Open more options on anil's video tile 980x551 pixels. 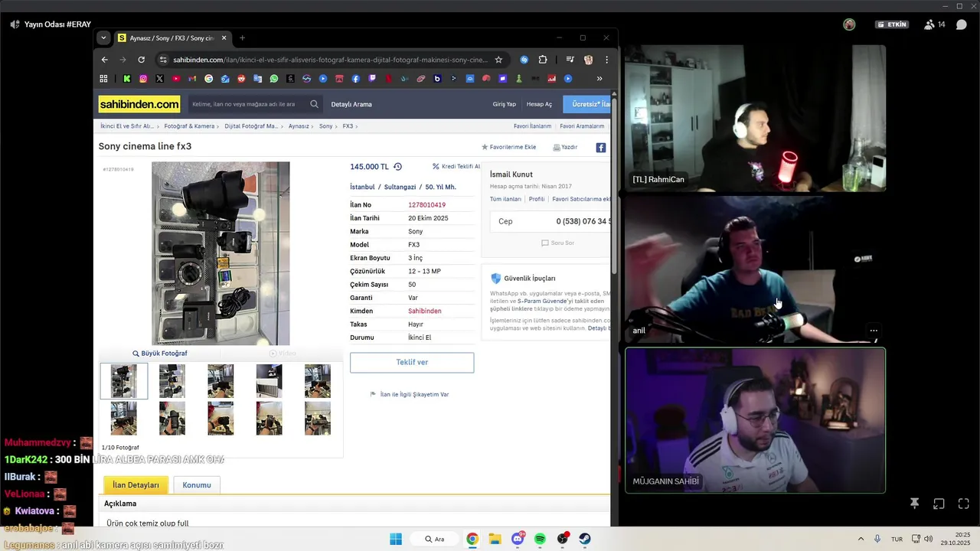coord(874,331)
